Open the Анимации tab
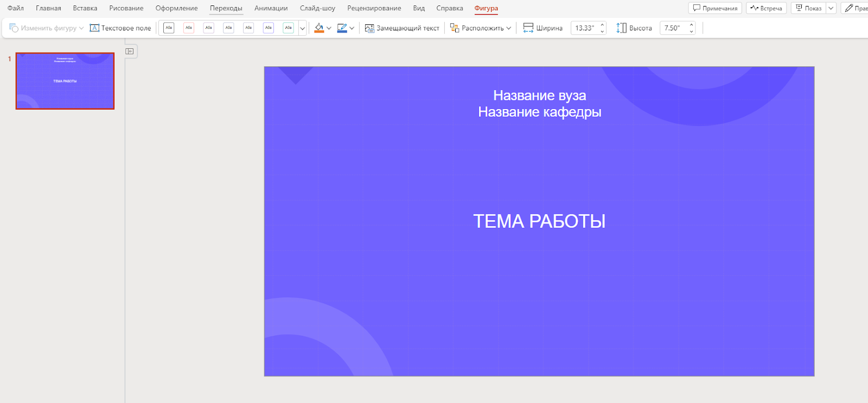Image resolution: width=868 pixels, height=403 pixels. (271, 8)
